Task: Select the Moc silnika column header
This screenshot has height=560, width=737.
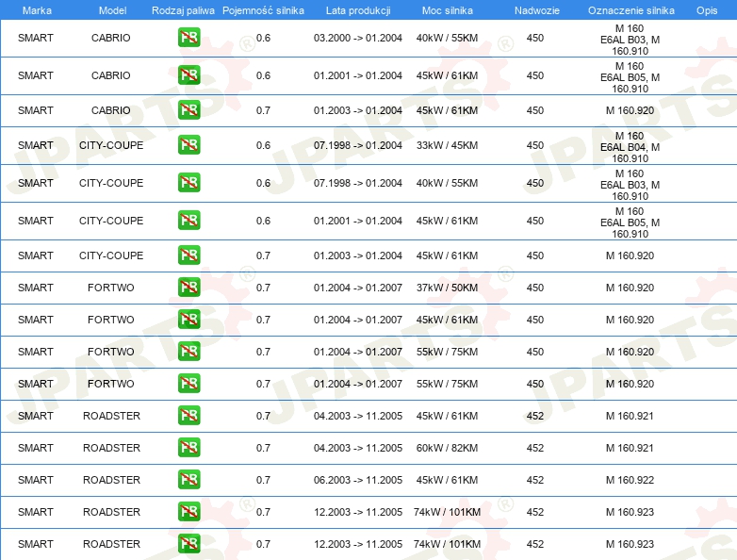Action: click(x=448, y=9)
